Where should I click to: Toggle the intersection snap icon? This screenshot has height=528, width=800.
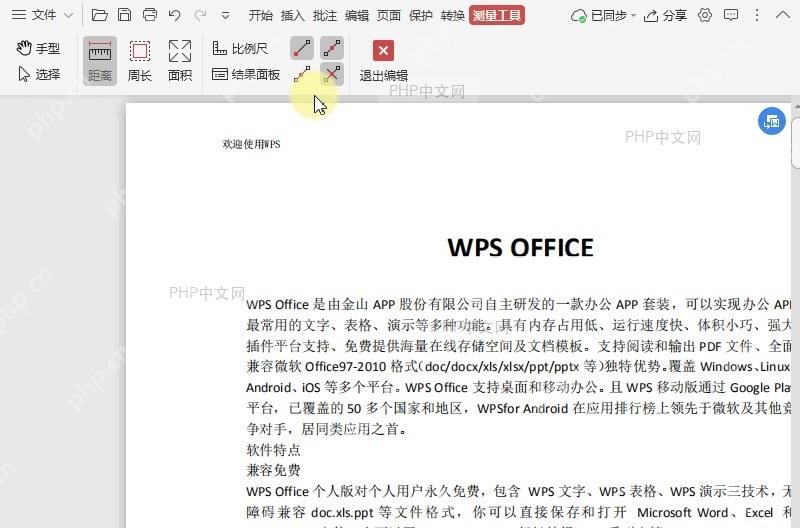332,74
